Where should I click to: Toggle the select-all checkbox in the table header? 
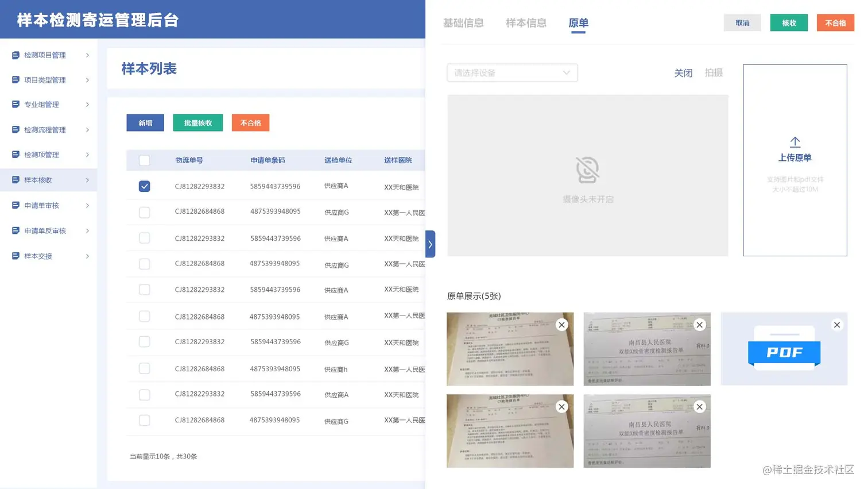click(145, 160)
